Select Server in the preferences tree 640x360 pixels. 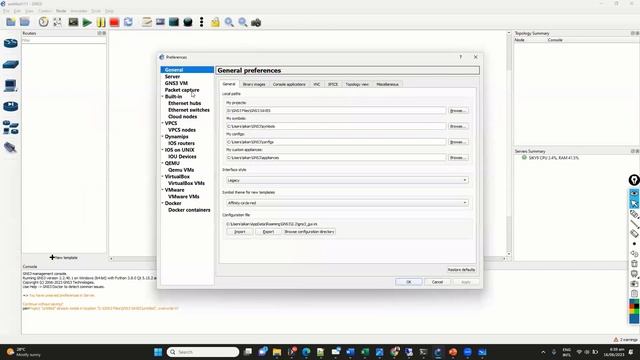[x=172, y=77]
